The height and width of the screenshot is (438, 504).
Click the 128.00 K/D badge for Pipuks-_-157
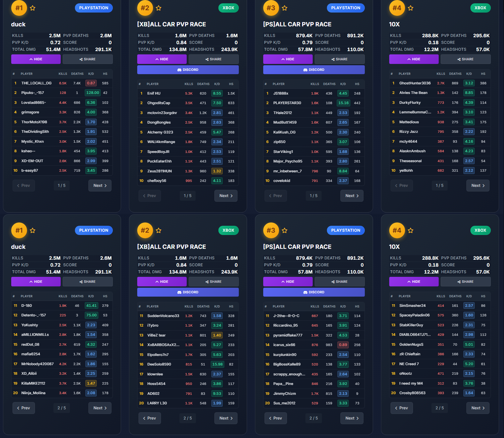click(x=93, y=93)
